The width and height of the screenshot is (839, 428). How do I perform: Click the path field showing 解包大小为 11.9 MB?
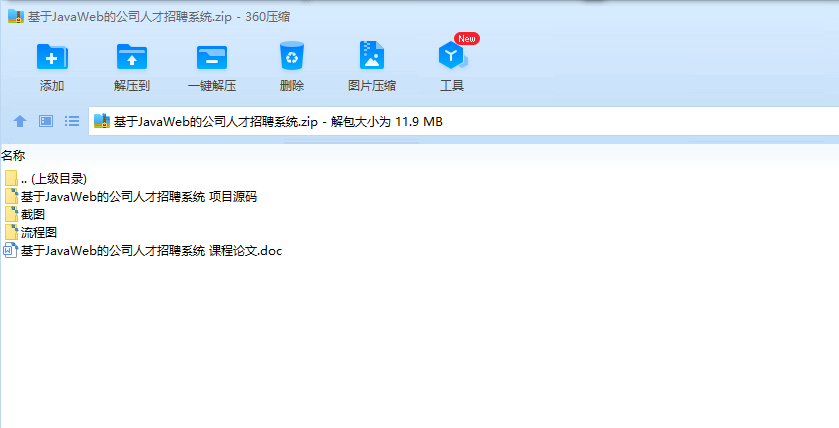(463, 121)
